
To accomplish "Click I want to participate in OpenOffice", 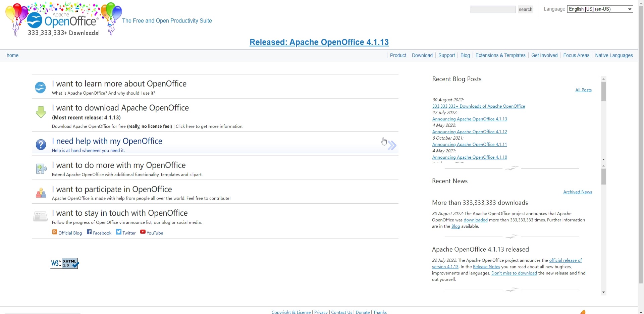I will tap(112, 189).
